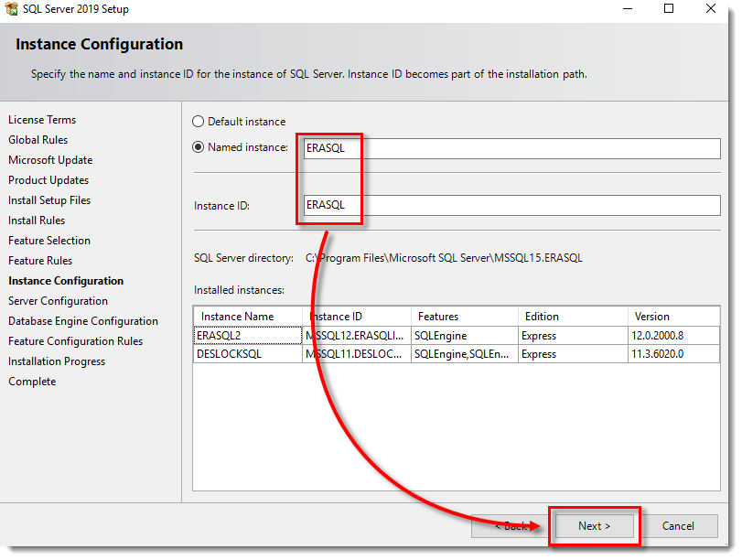Select the Default instance radio button
This screenshot has height=560, width=742.
point(198,122)
